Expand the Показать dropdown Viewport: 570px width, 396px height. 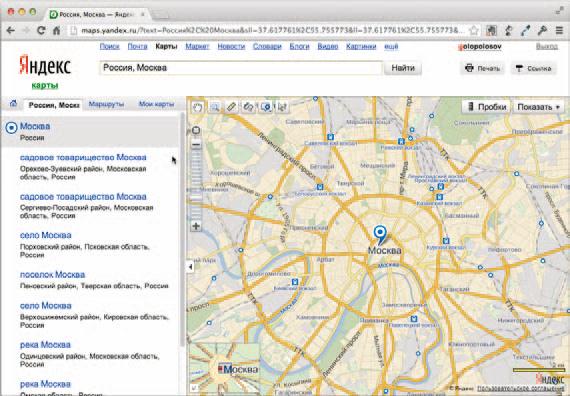[539, 107]
